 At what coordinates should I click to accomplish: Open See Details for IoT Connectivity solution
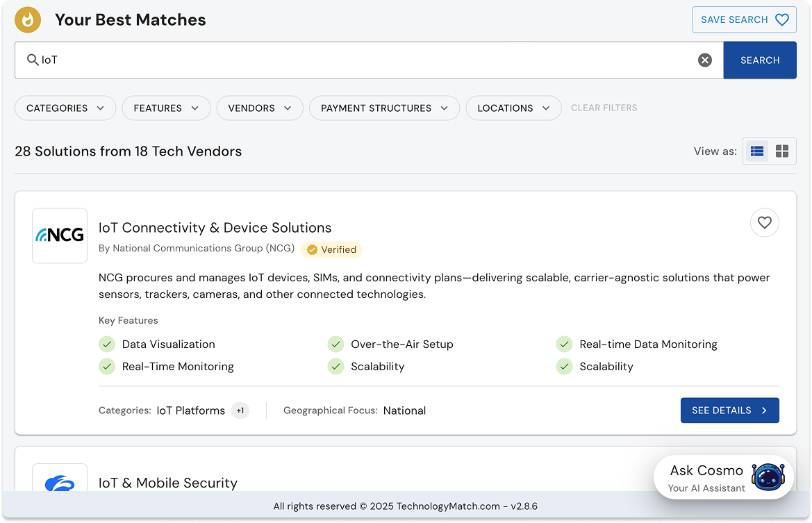point(729,410)
